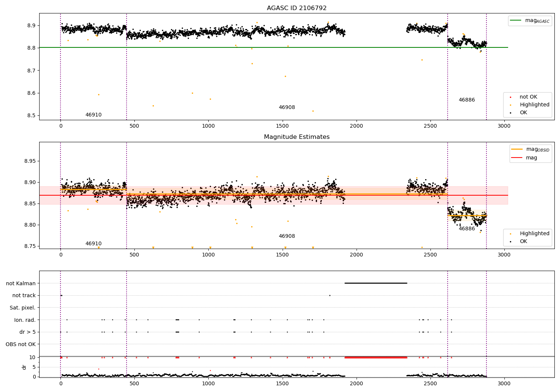
Task: Click the 8.9 y-axis tick label
Action: coord(32,26)
